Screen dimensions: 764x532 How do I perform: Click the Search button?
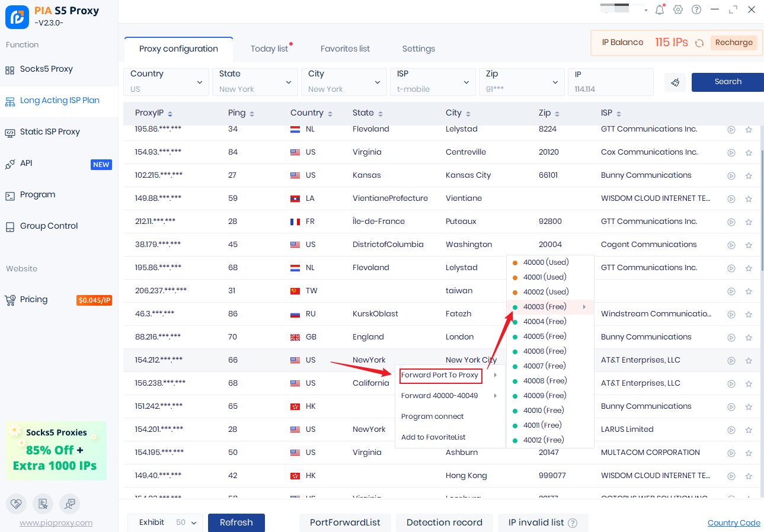click(727, 82)
